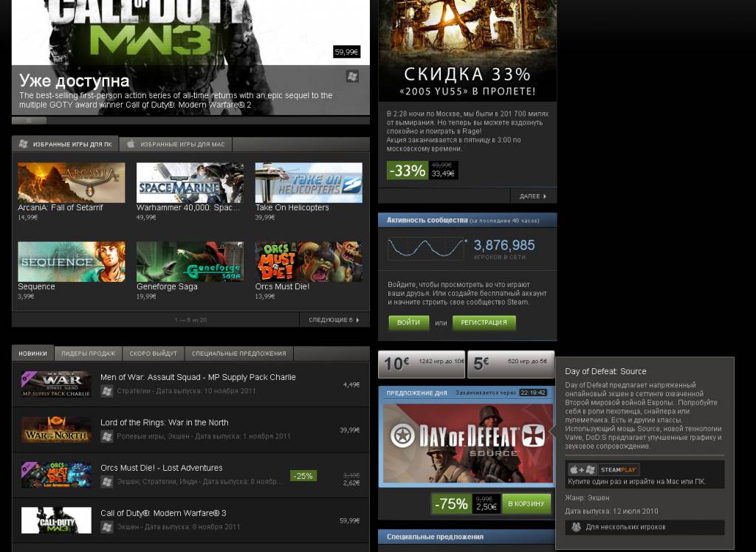756x552 pixels.
Task: Select the Специальные предложения tab
Action: pyautogui.click(x=238, y=353)
